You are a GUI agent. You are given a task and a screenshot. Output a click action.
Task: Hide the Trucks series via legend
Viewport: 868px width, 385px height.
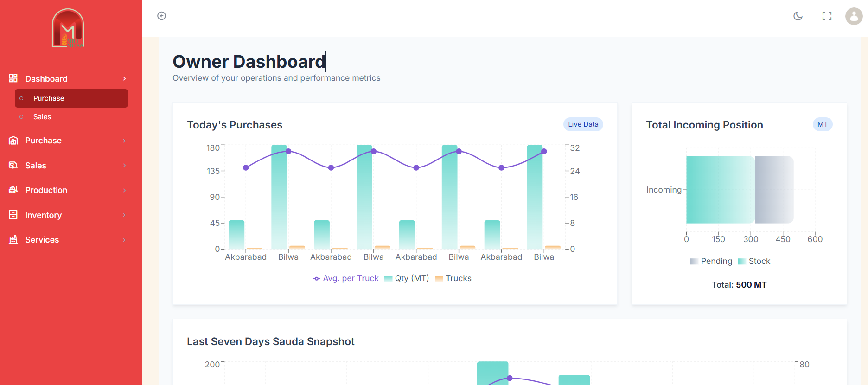coord(453,278)
